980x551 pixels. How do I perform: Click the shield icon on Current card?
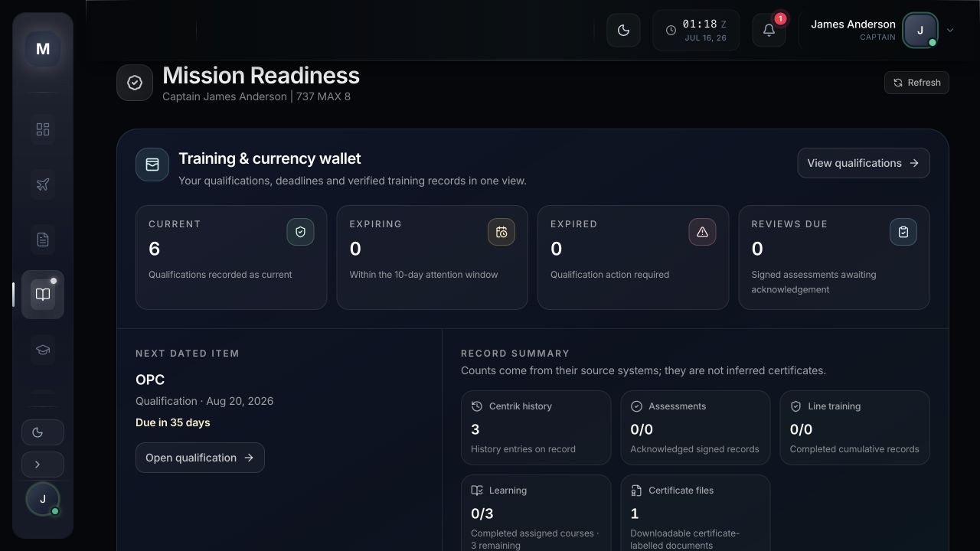tap(300, 232)
